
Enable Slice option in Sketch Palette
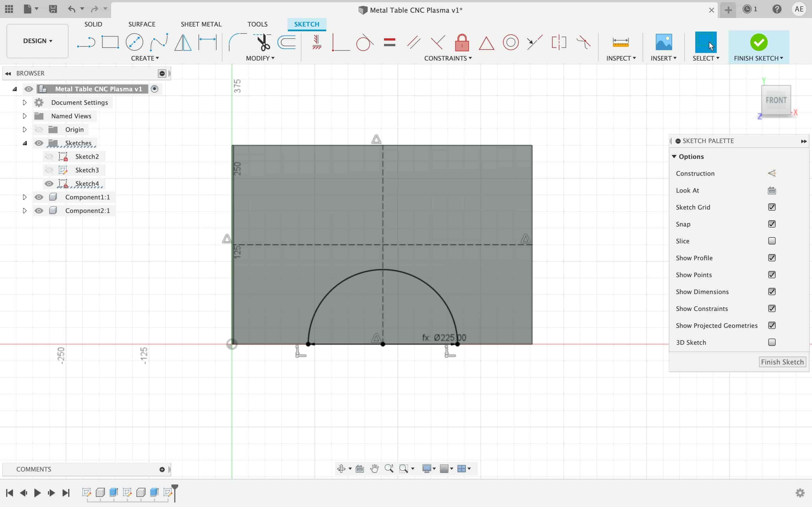(x=772, y=241)
